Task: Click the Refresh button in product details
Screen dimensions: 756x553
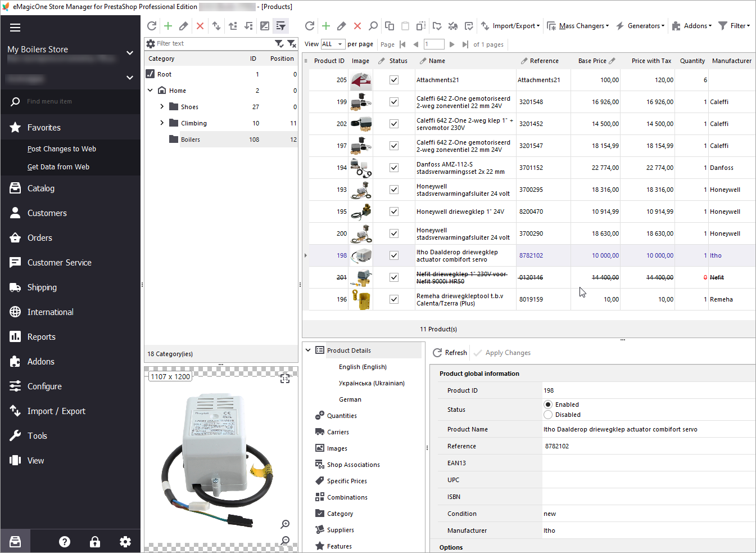Action: tap(450, 353)
